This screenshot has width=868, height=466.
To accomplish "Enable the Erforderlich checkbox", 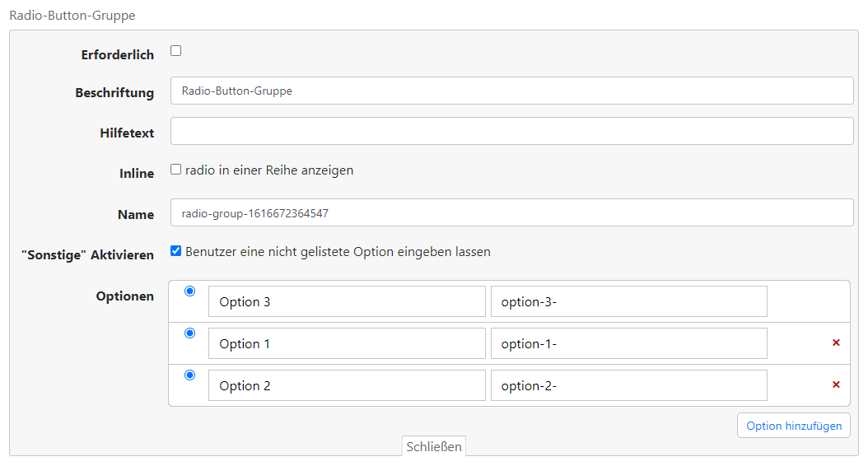I will click(x=176, y=51).
